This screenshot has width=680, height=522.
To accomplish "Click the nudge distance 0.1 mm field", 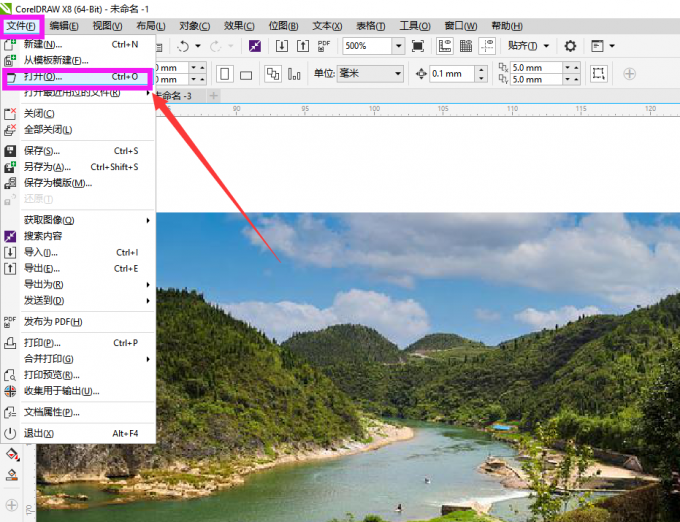I will [x=460, y=74].
